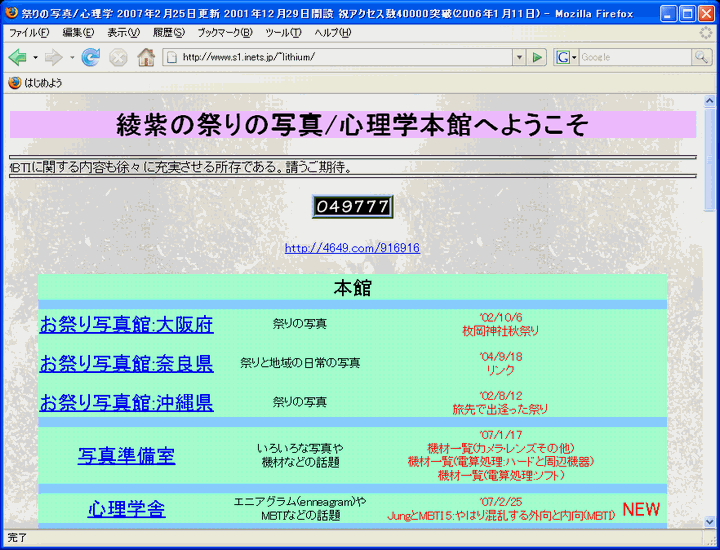Open the ブックマーク menu
720x550 pixels.
[x=224, y=33]
